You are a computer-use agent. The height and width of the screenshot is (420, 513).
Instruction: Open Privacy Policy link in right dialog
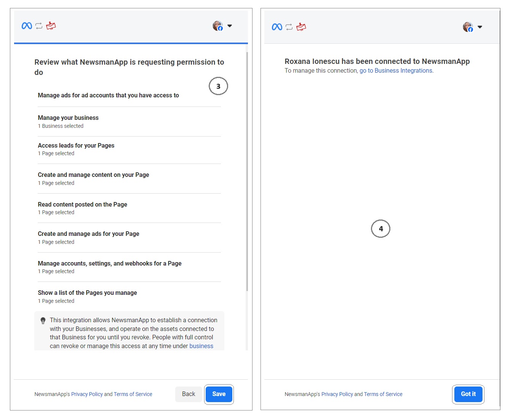(x=337, y=395)
